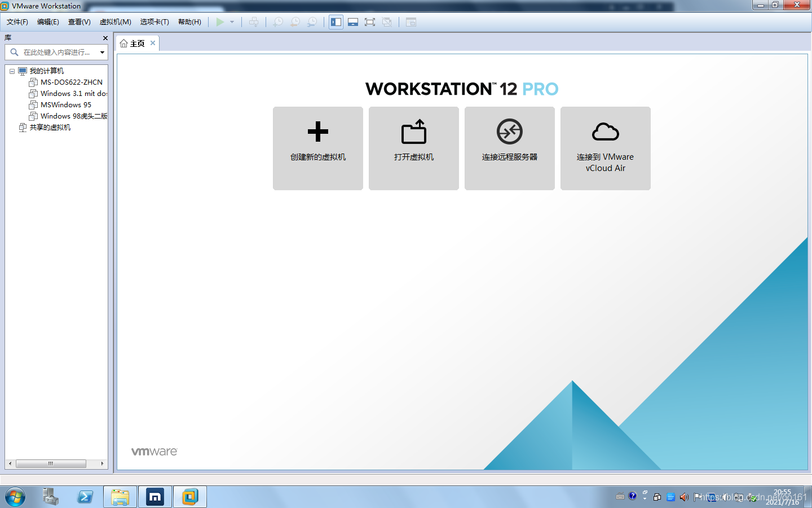Click the library scrollbar right arrow
This screenshot has height=508, width=812.
(x=102, y=463)
